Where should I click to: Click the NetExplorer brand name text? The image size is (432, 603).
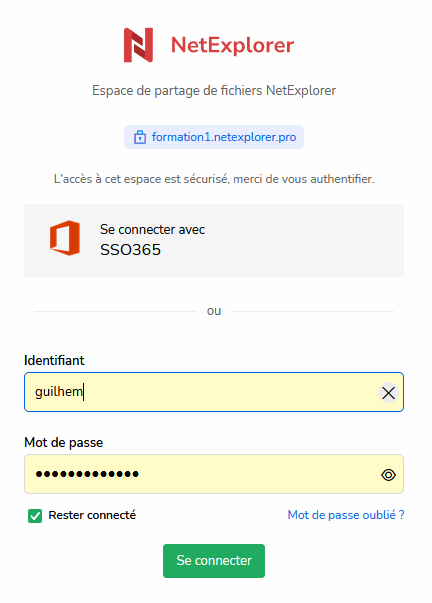[x=232, y=45]
